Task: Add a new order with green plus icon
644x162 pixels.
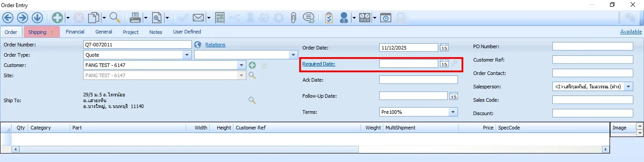Action: (x=57, y=18)
